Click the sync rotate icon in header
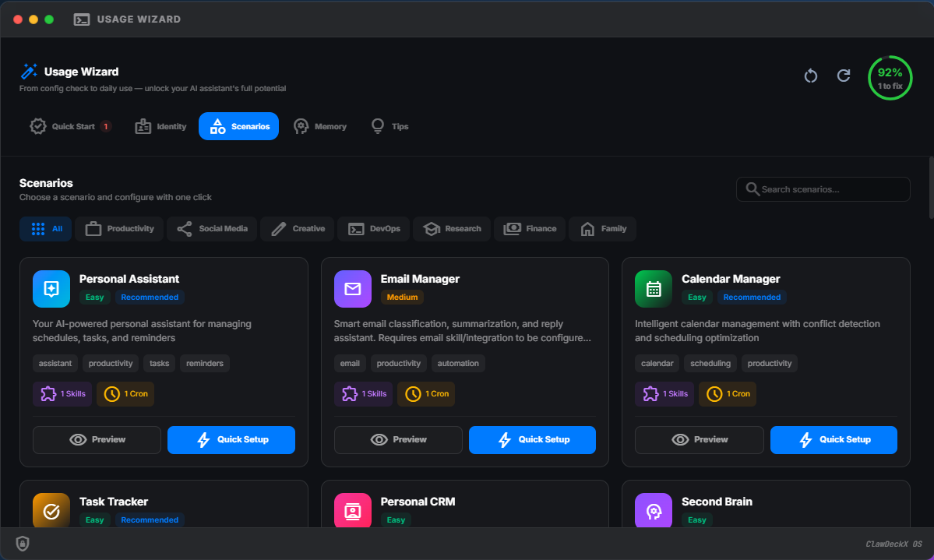Image resolution: width=934 pixels, height=560 pixels. pyautogui.click(x=811, y=76)
